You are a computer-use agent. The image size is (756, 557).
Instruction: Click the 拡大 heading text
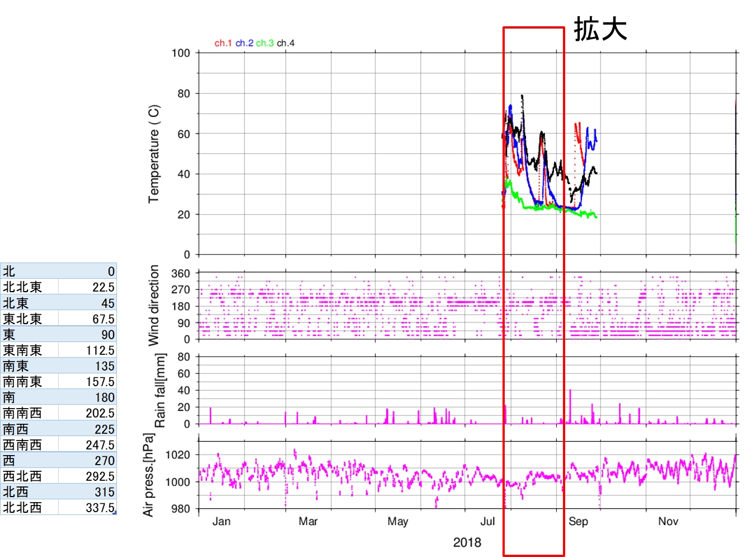click(x=600, y=29)
